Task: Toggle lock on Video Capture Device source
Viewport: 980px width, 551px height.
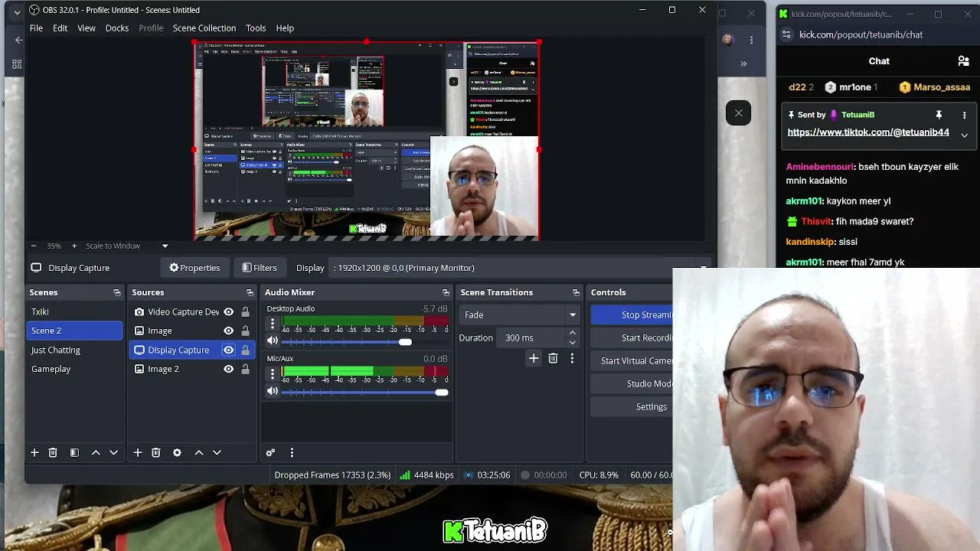Action: 245,311
